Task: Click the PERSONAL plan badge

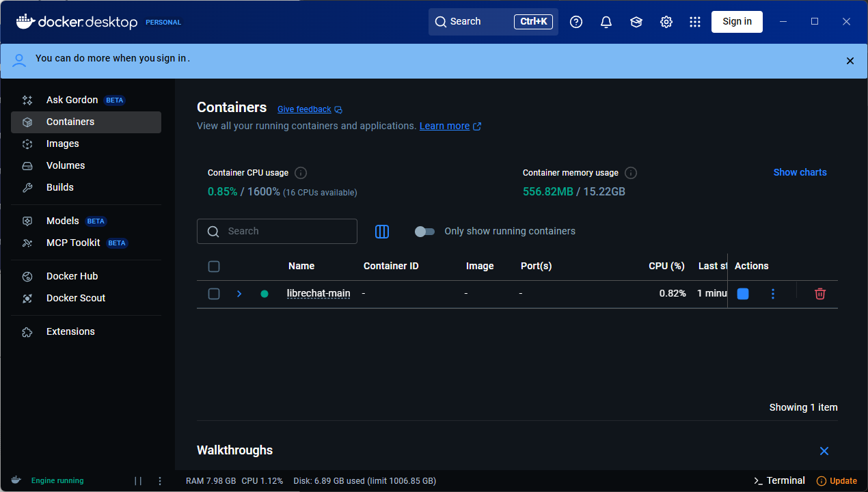Action: (163, 22)
